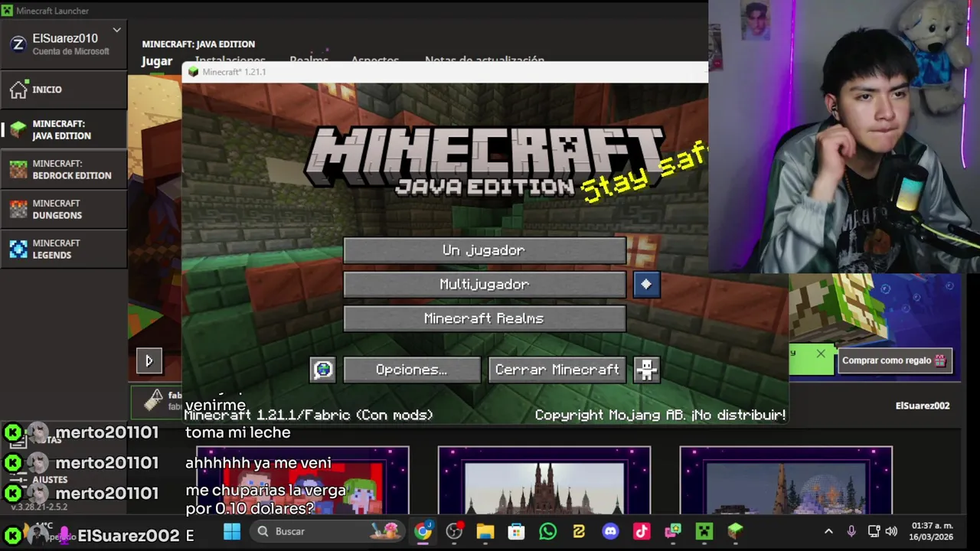Open WhatsApp from taskbar

click(x=547, y=531)
